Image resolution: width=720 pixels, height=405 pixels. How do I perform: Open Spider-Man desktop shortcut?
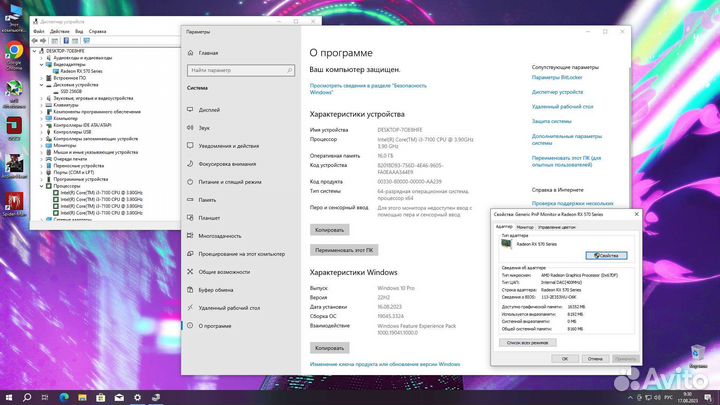coord(14,205)
